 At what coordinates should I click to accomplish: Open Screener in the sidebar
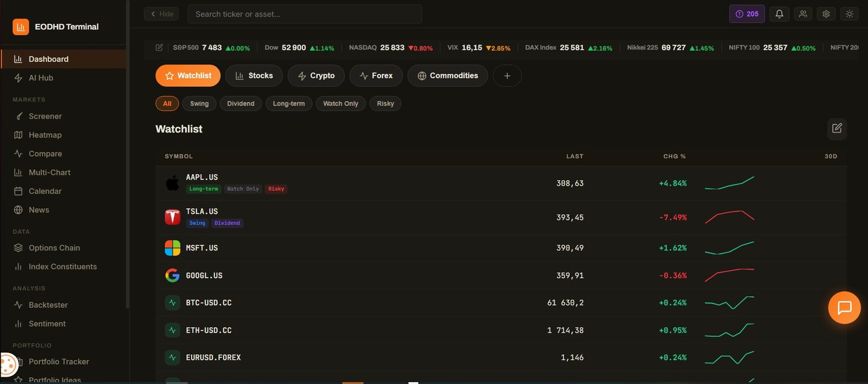[63, 116]
